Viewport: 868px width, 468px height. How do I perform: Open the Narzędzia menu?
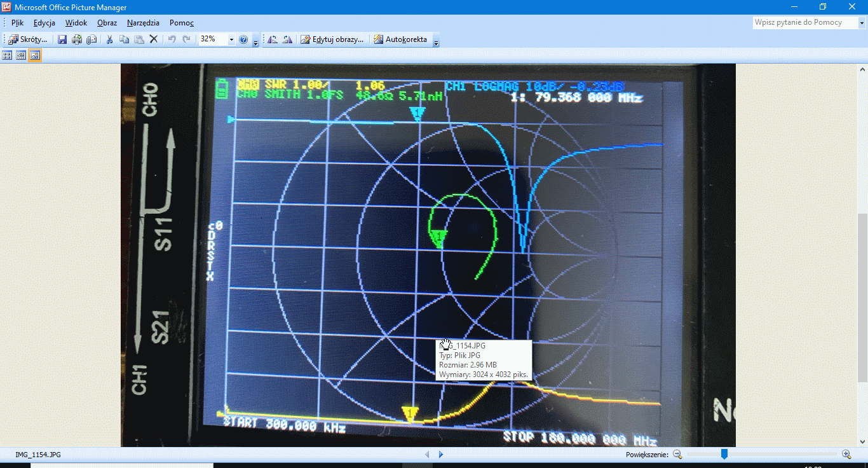pyautogui.click(x=143, y=23)
